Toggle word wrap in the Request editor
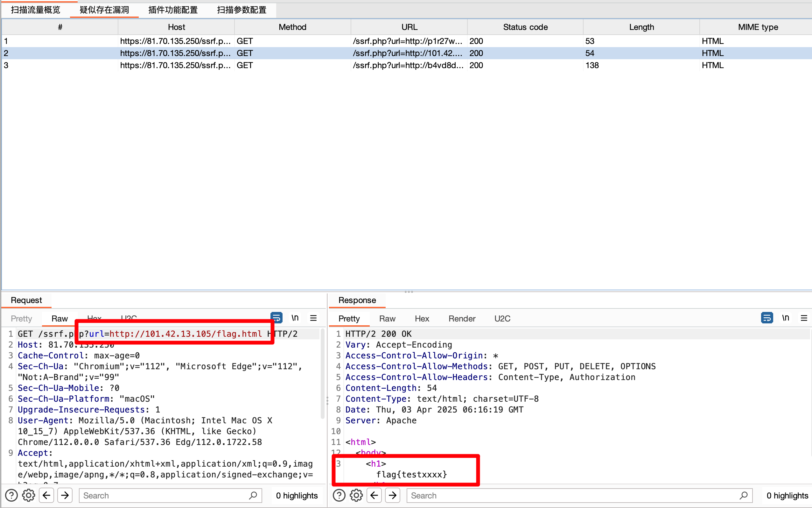812x508 pixels. (x=276, y=318)
